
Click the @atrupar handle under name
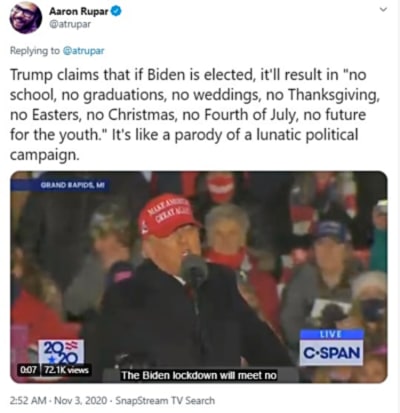[70, 25]
